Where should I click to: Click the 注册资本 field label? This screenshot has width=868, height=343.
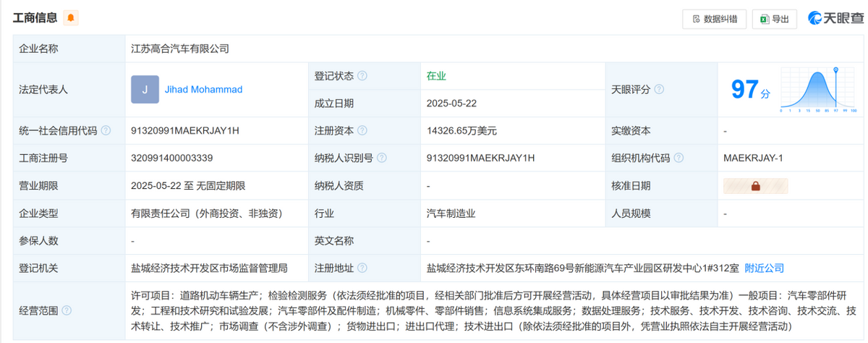[333, 131]
